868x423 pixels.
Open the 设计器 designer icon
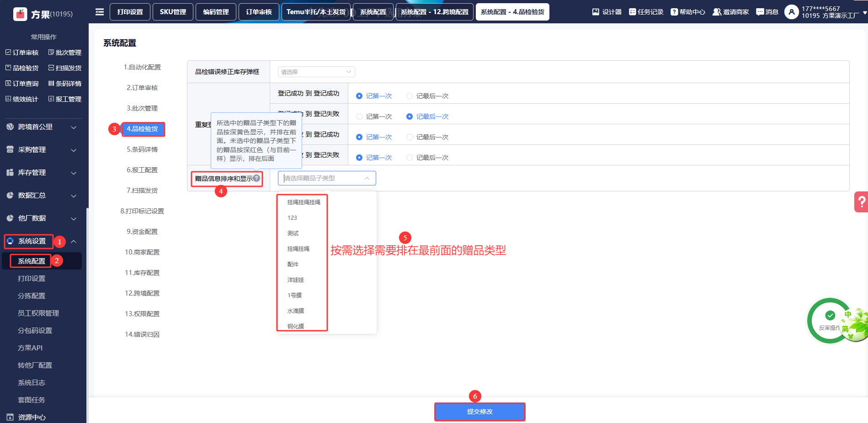pyautogui.click(x=596, y=12)
